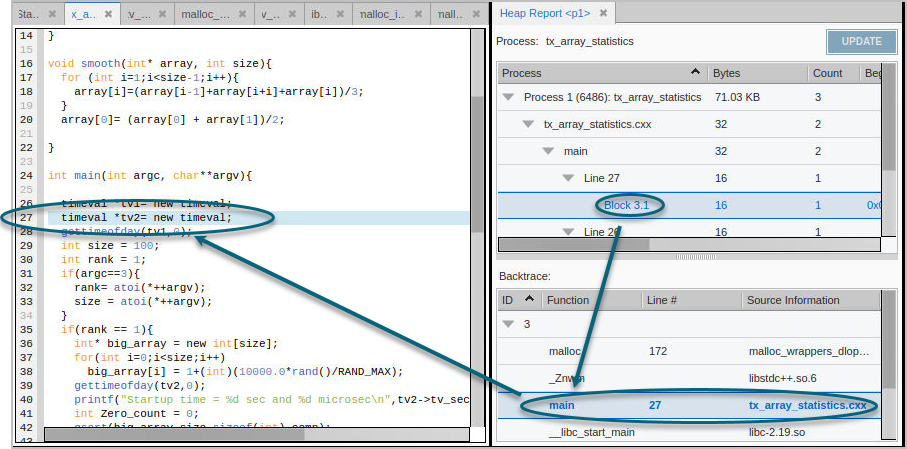
Task: Close the Heap Report <p1> tab
Action: (x=605, y=13)
